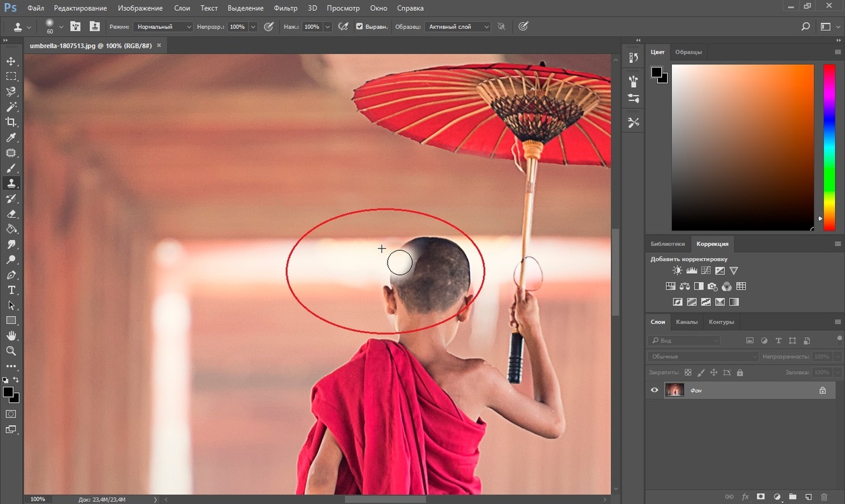This screenshot has height=504, width=845.
Task: Switch to the Каналы tab
Action: point(687,322)
